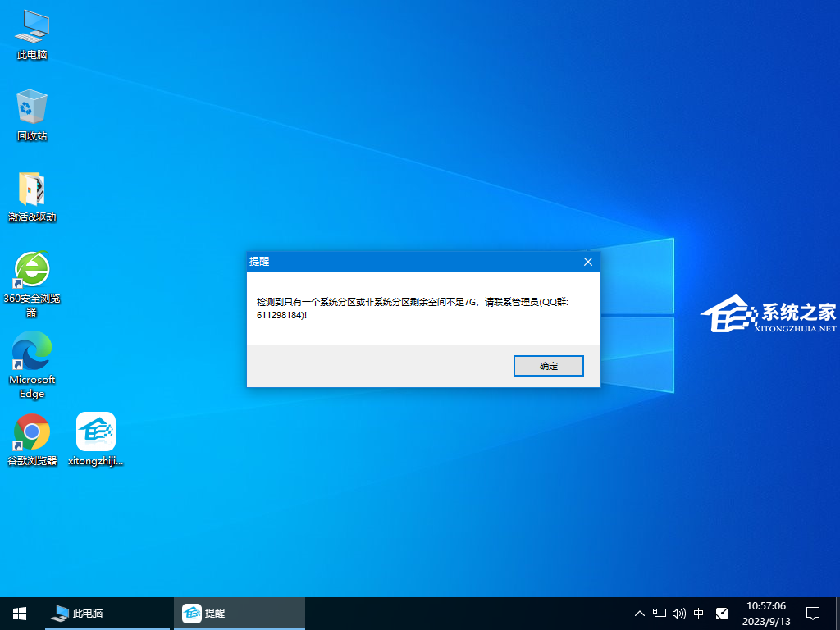
Task: Click 确定 in the 提醒 dialog
Action: [549, 366]
